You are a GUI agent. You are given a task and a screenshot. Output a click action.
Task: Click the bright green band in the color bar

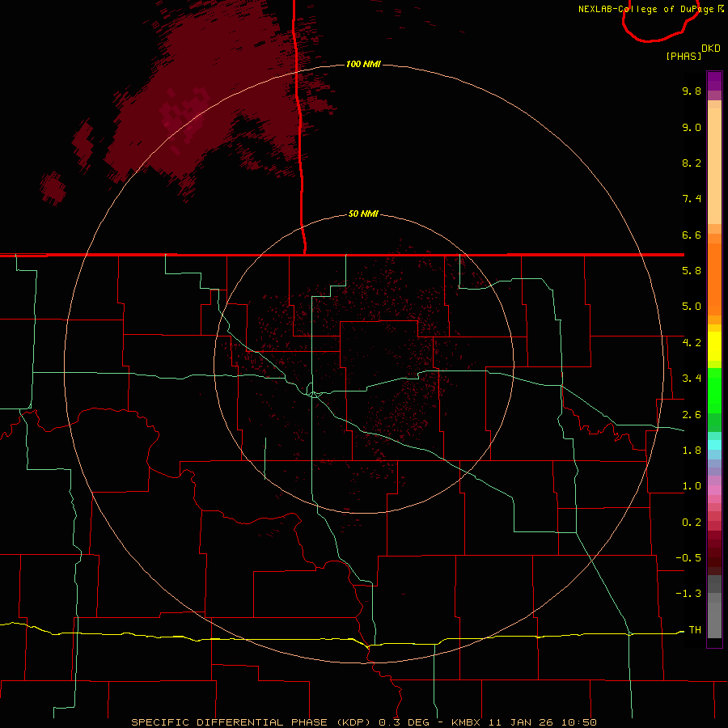click(x=714, y=389)
